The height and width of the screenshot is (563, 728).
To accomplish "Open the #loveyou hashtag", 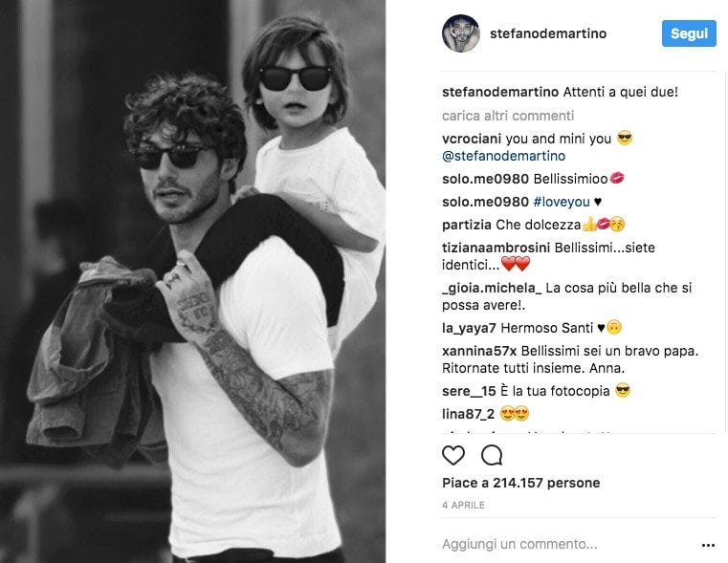I will point(562,202).
